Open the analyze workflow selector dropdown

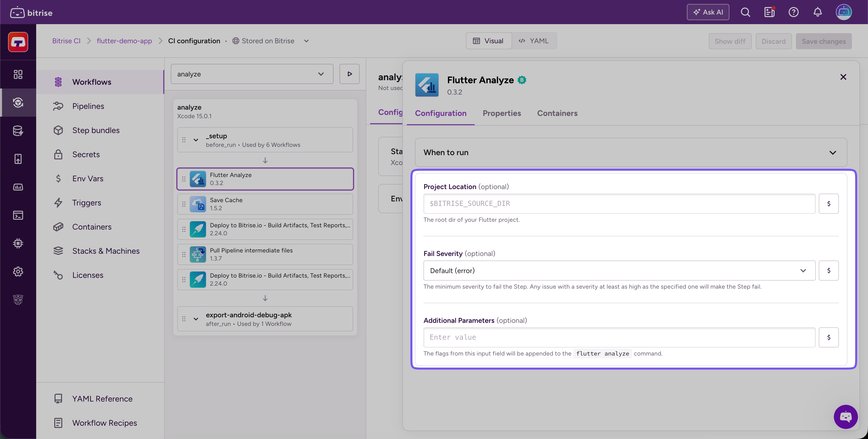click(252, 74)
